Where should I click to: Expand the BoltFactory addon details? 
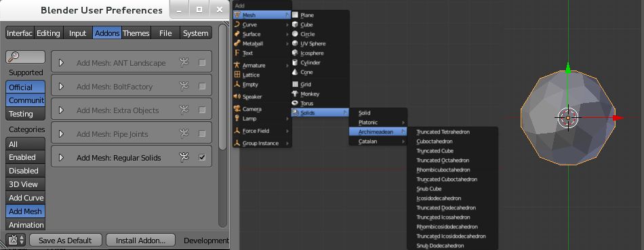click(x=61, y=87)
